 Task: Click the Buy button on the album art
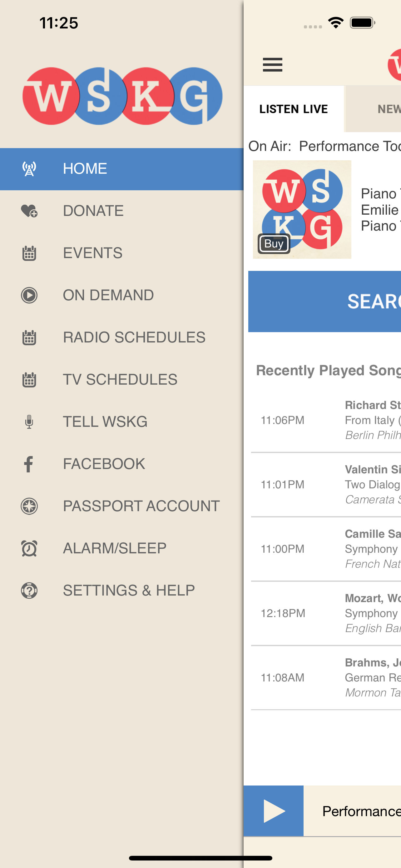click(274, 244)
